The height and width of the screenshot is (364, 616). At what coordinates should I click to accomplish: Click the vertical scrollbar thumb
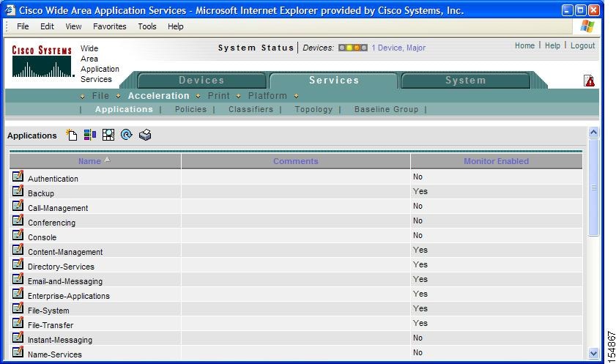click(593, 187)
